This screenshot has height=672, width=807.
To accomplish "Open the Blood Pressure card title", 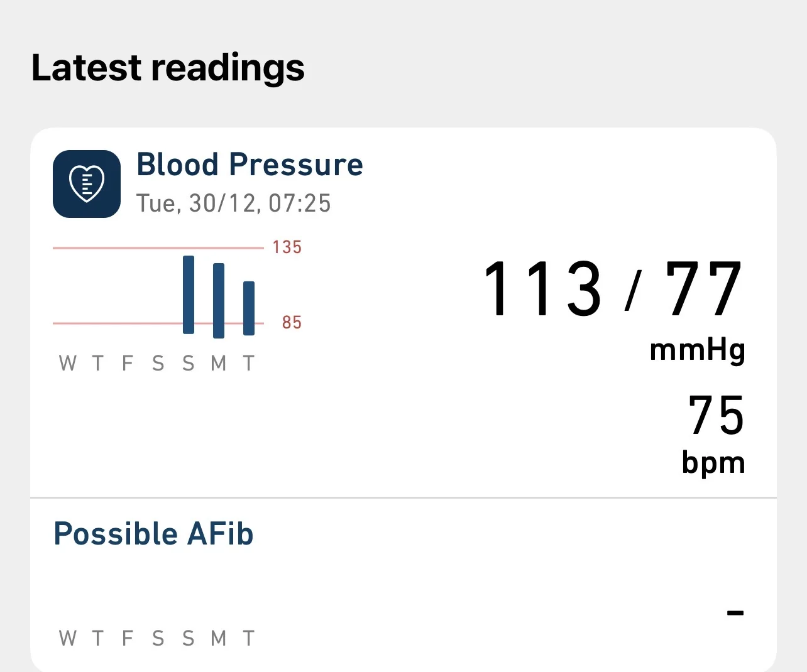I will (x=250, y=165).
